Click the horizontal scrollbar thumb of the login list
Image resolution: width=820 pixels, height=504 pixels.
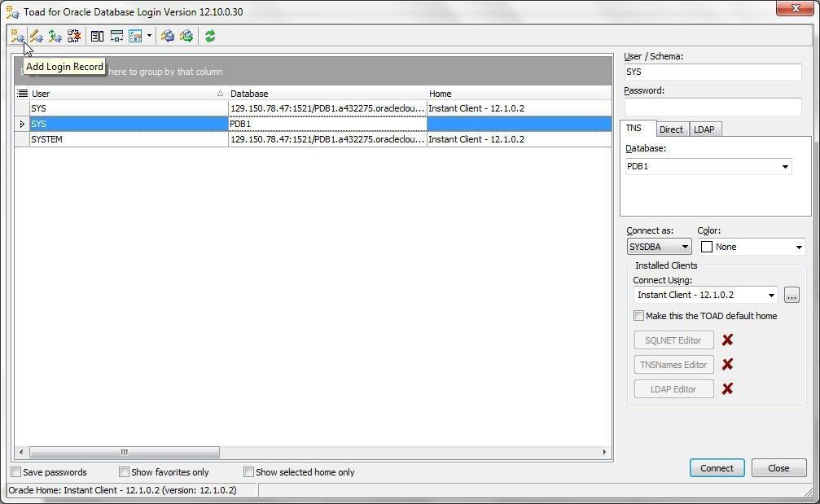[x=125, y=452]
